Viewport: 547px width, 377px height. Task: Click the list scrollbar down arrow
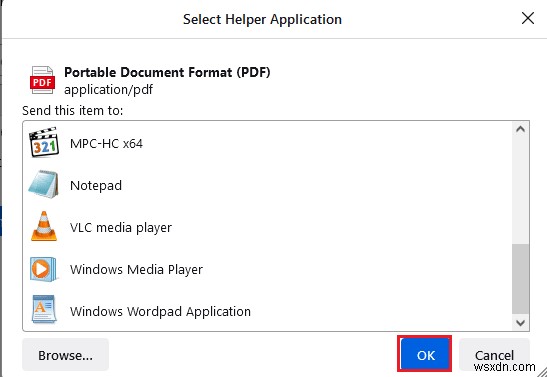point(520,323)
